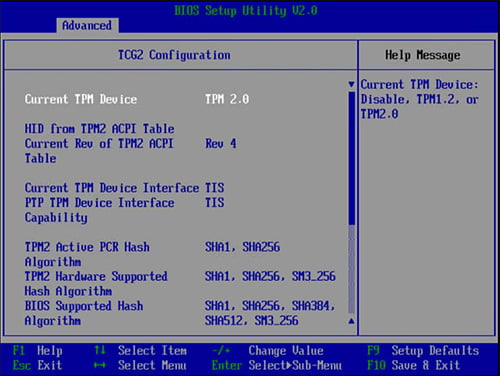500x376 pixels.
Task: Select the Current TPM Device option
Action: [81, 99]
